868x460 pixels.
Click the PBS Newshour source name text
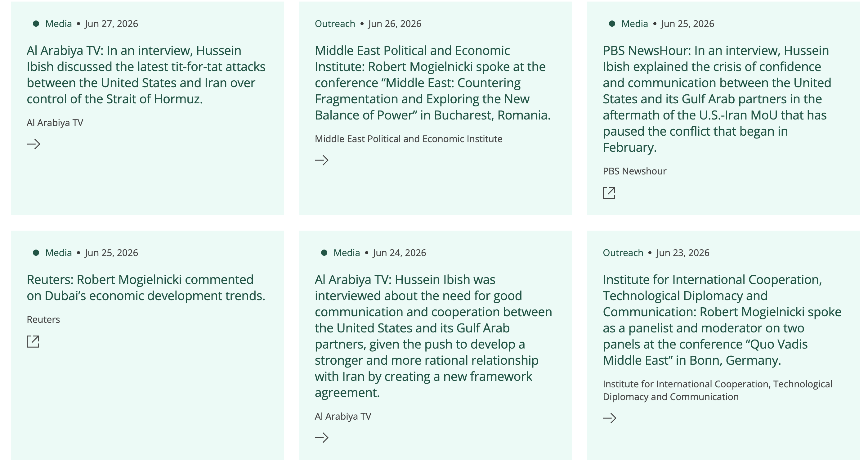pyautogui.click(x=634, y=171)
